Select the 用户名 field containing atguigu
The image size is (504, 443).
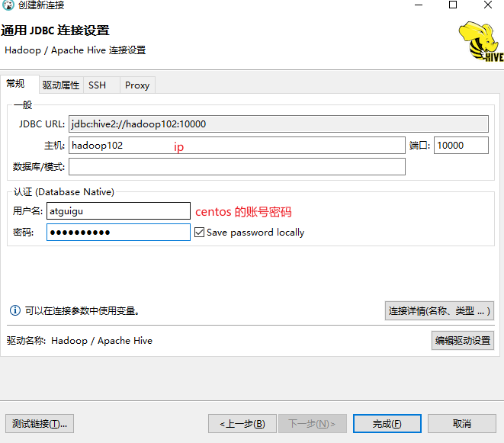pyautogui.click(x=118, y=211)
